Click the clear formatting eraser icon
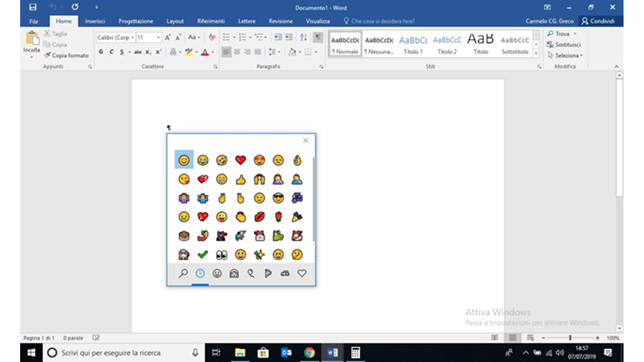This screenshot has width=644, height=362. [x=212, y=37]
